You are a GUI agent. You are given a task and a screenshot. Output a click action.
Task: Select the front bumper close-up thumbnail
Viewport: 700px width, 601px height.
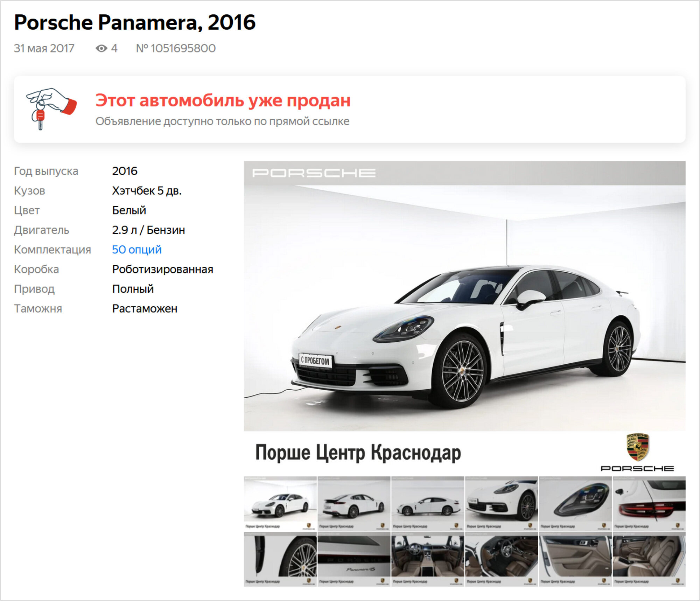502,503
